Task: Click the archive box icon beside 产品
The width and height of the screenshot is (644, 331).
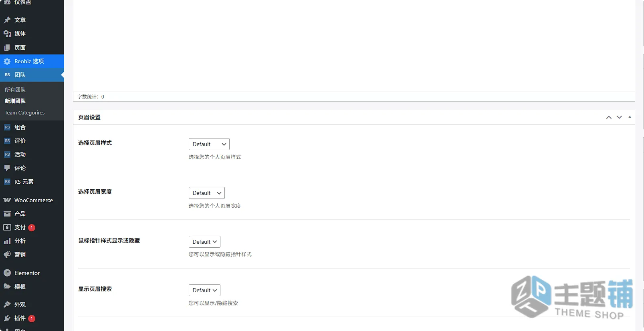Action: [x=7, y=214]
